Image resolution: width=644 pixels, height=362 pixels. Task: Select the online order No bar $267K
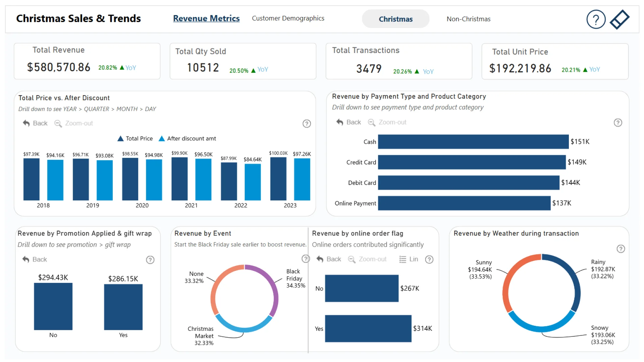(x=362, y=288)
